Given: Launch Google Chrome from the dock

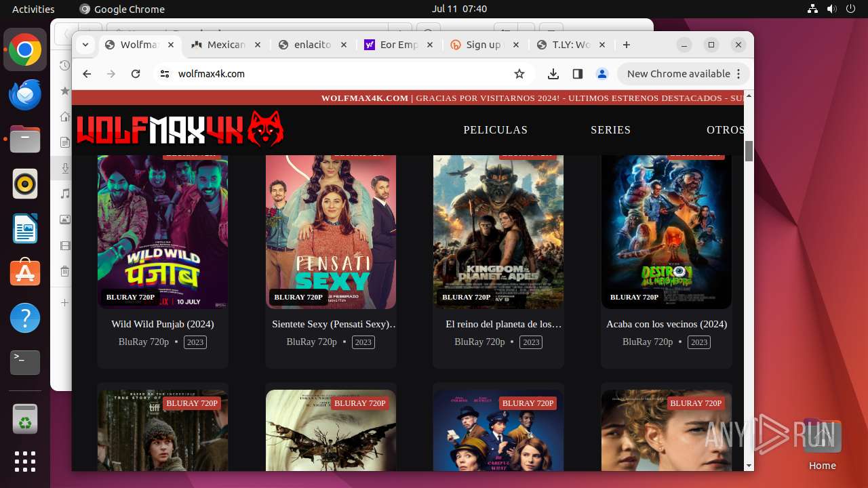Looking at the screenshot, I should (25, 50).
